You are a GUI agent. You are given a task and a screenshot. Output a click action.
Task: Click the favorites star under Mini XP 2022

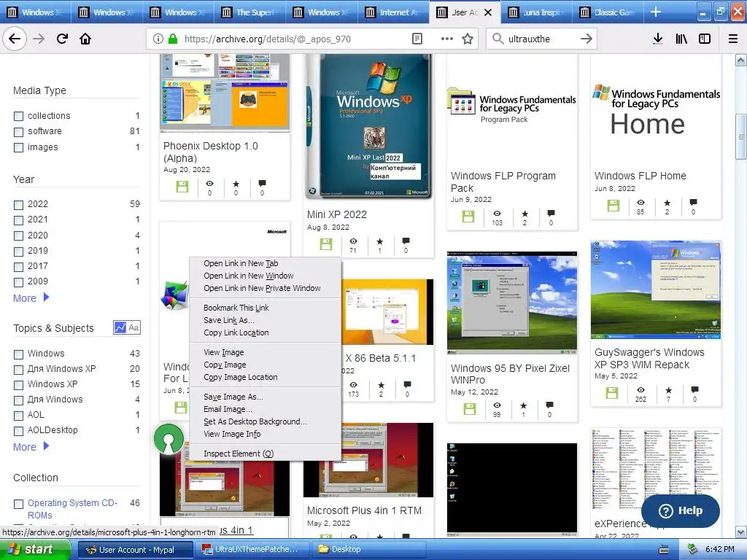379,242
